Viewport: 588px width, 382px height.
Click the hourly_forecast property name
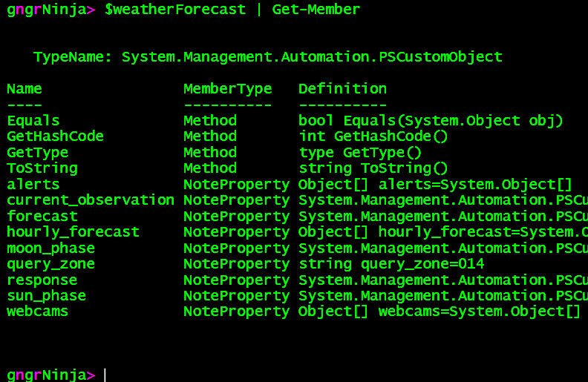[x=73, y=232]
